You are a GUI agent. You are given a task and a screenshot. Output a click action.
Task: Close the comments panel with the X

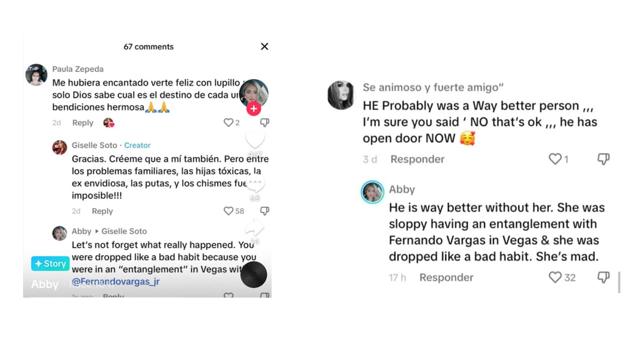[265, 46]
